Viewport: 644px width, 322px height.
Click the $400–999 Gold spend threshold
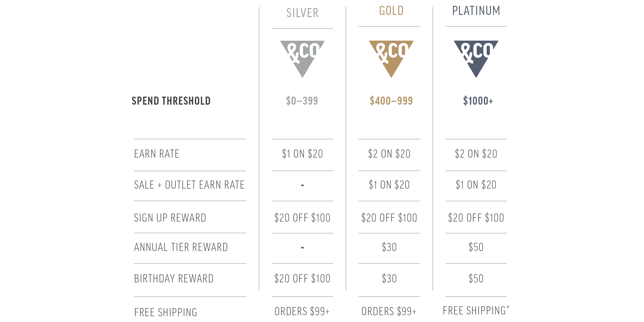tap(391, 101)
